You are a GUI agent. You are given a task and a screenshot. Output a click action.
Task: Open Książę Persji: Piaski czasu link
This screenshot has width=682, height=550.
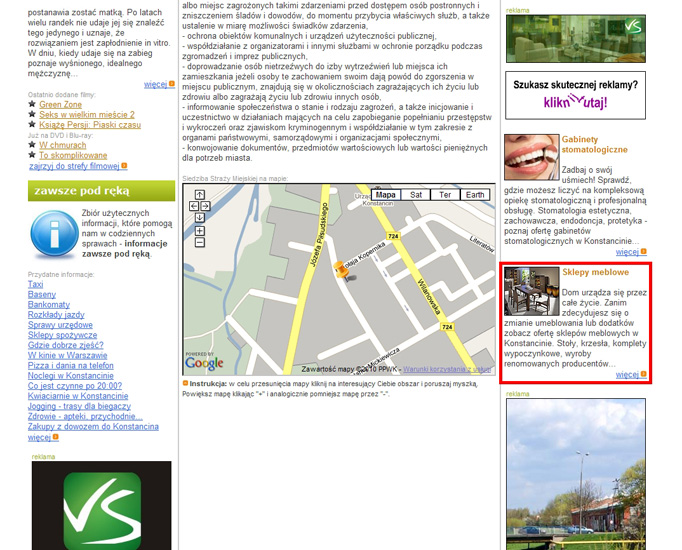point(90,125)
